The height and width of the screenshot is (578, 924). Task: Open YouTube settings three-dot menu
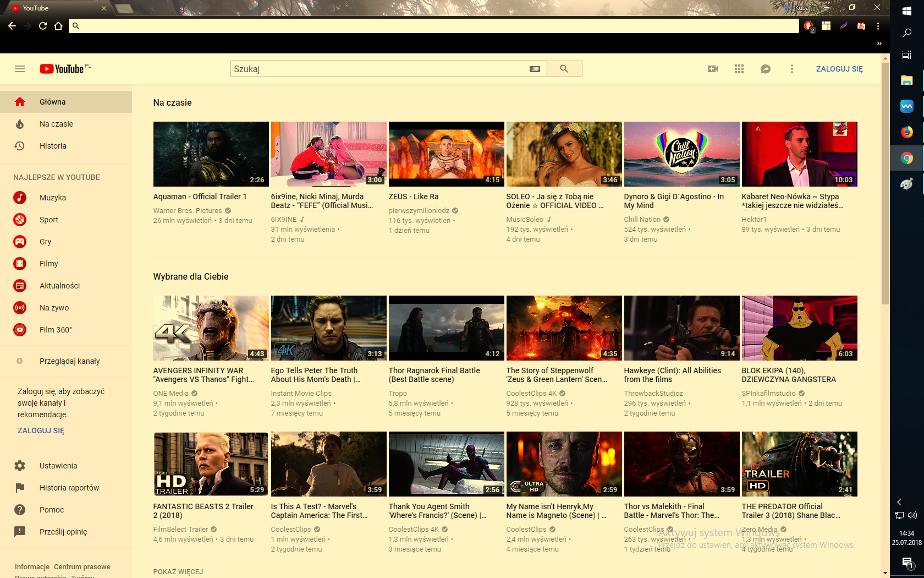(x=792, y=69)
